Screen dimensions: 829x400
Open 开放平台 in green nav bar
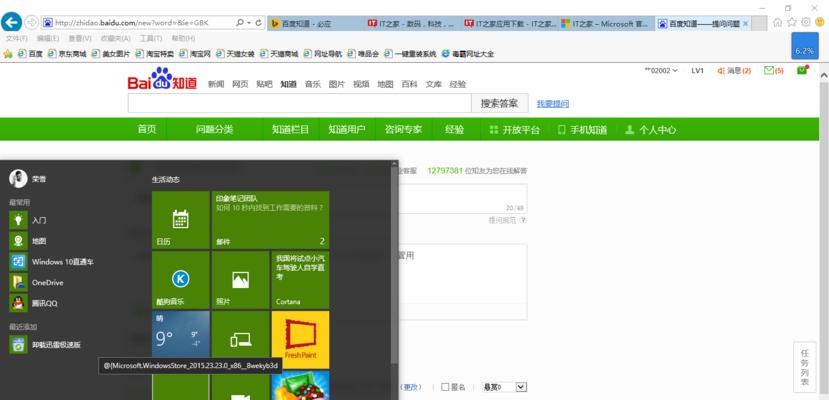click(514, 129)
